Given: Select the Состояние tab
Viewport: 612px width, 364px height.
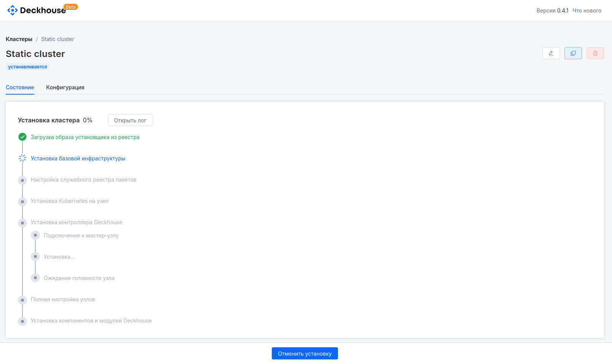Looking at the screenshot, I should coord(20,87).
